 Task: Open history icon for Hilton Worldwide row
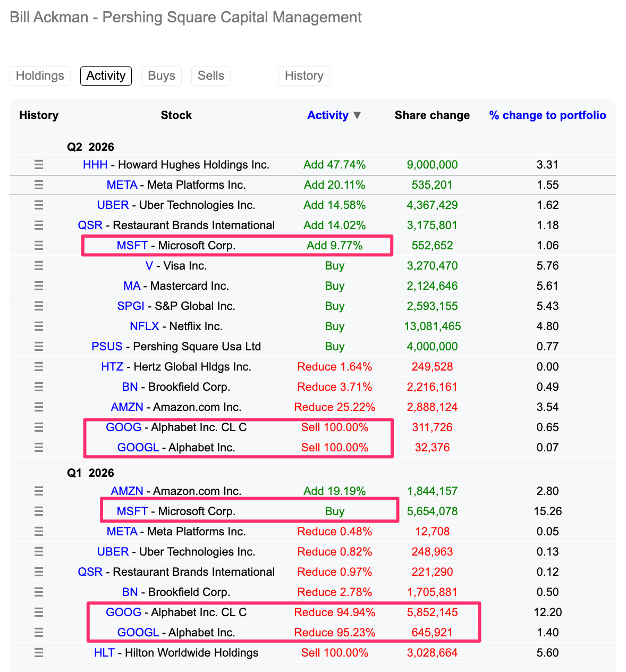[39, 653]
